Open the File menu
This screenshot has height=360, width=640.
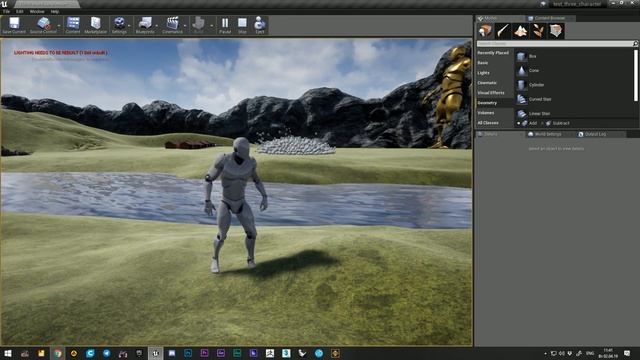click(7, 11)
